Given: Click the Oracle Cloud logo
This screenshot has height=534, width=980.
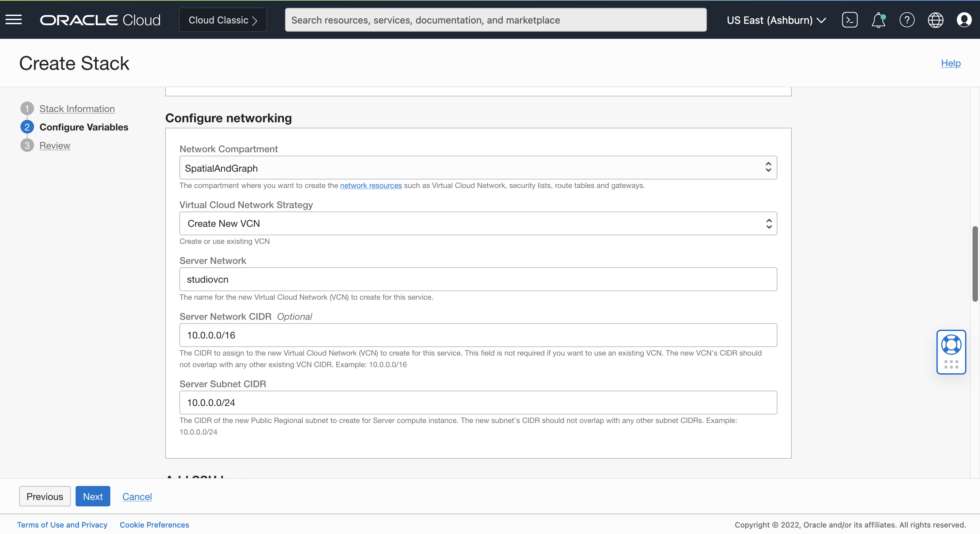Looking at the screenshot, I should [100, 20].
